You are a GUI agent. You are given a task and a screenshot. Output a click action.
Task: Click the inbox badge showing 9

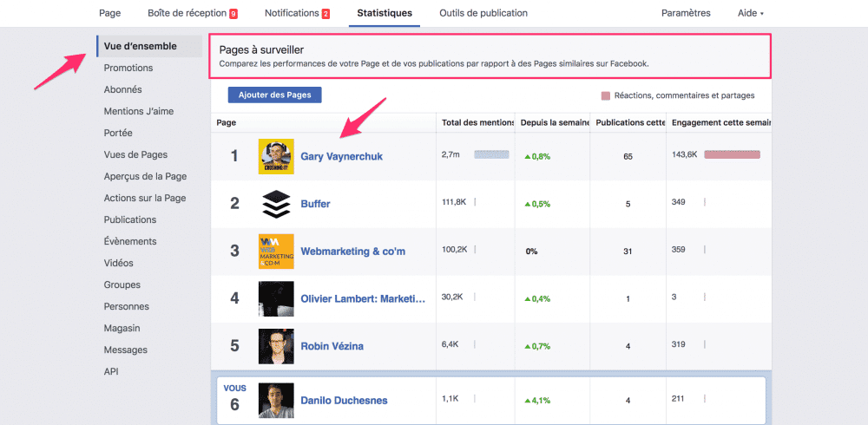click(233, 13)
